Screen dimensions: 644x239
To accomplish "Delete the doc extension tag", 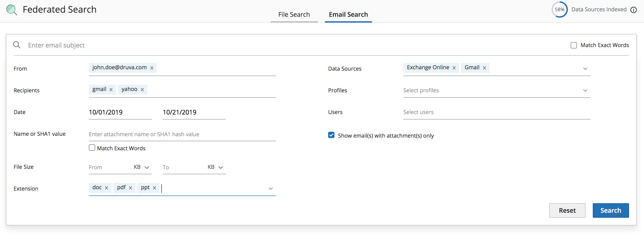I will 107,188.
